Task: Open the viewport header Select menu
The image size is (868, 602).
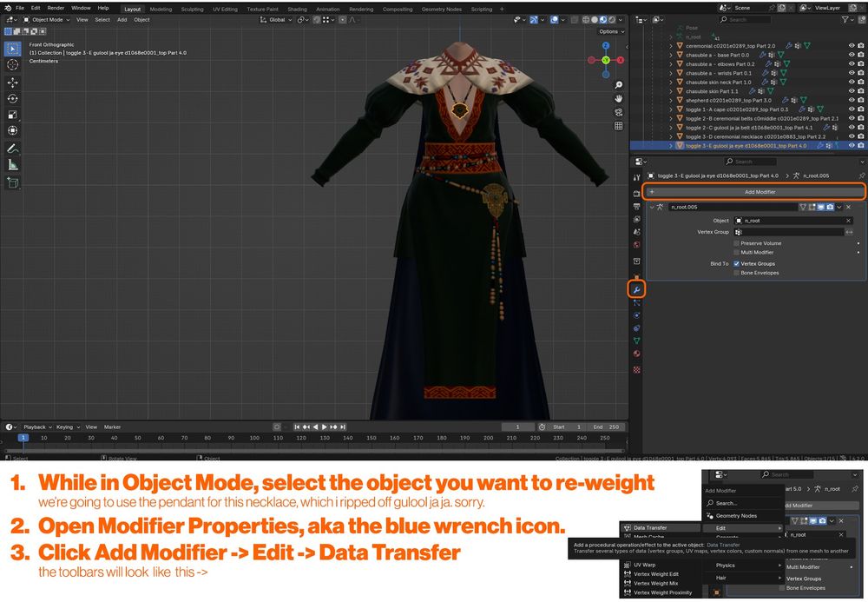Action: coord(102,19)
